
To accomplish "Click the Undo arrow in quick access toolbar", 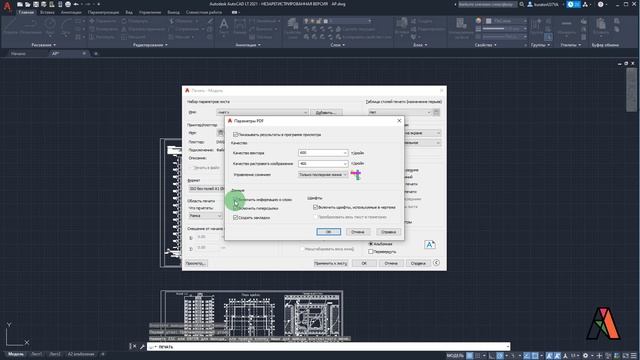I will [76, 4].
